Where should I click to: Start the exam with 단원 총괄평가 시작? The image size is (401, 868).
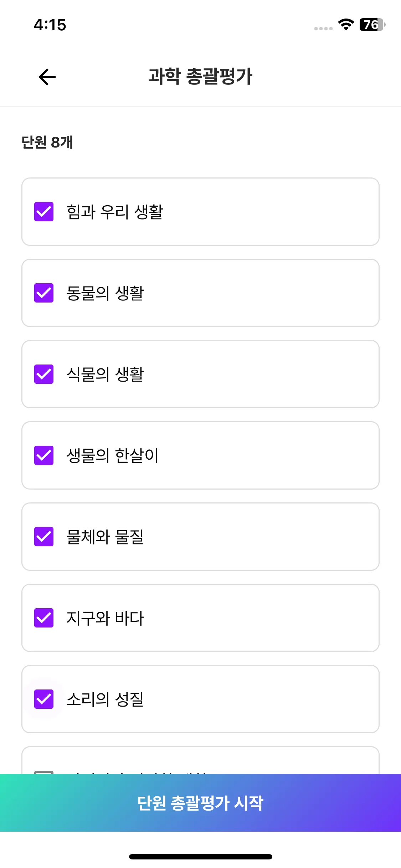tap(200, 803)
